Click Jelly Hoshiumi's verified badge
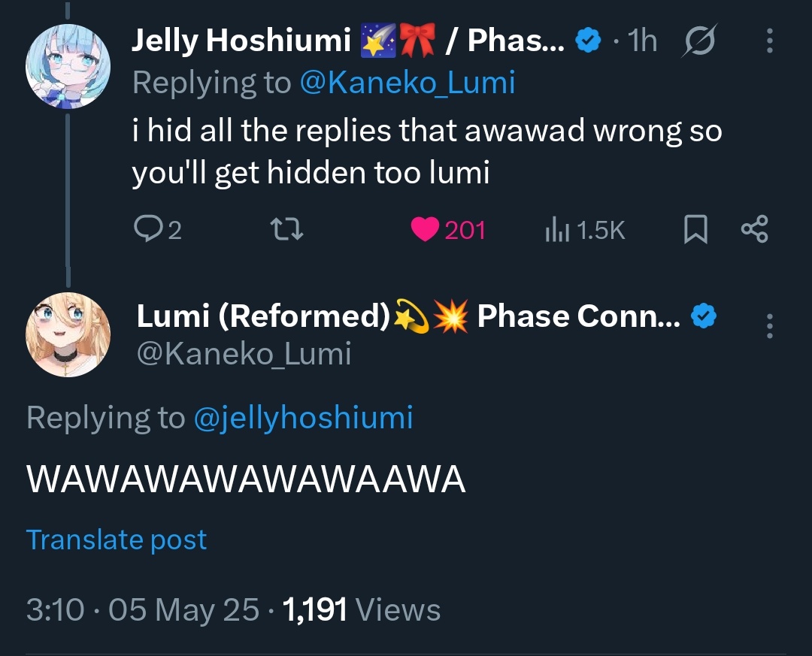Viewport: 812px width, 656px height. pos(587,42)
